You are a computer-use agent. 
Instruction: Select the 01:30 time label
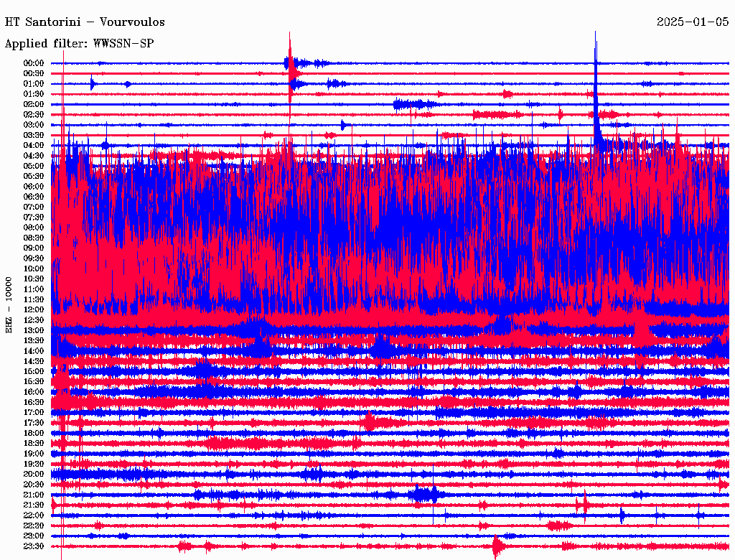34,94
